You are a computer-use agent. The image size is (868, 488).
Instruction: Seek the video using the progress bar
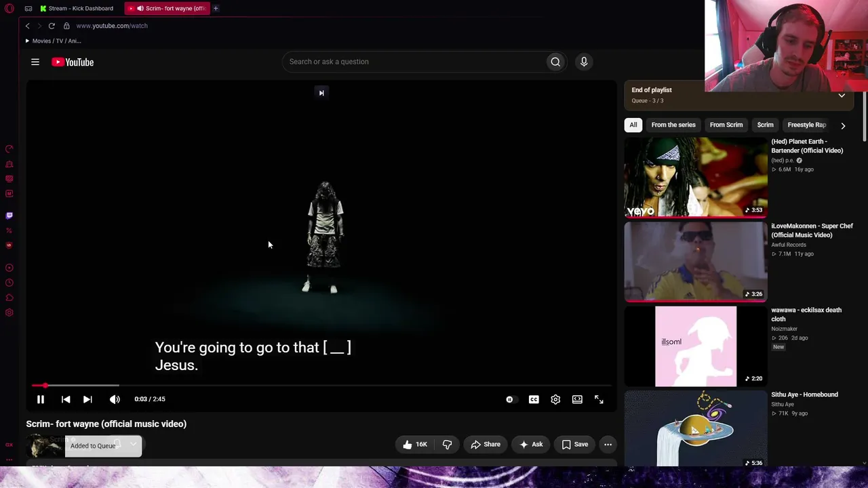click(x=321, y=386)
